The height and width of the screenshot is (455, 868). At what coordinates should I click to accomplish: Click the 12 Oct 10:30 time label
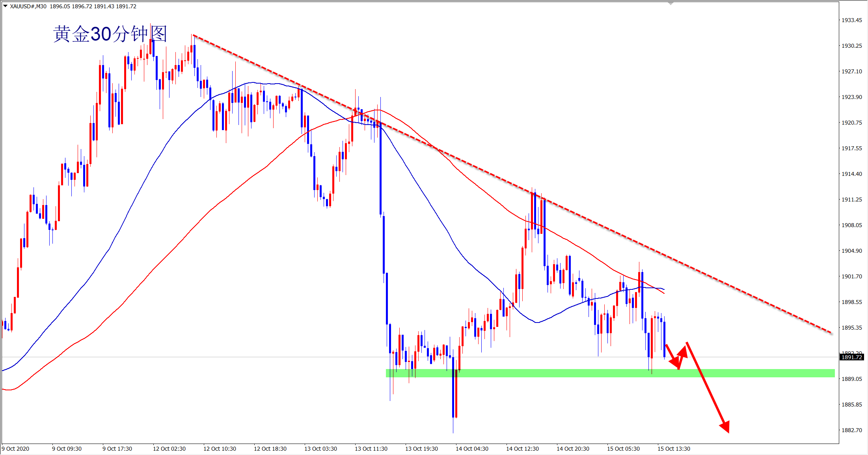(x=220, y=449)
